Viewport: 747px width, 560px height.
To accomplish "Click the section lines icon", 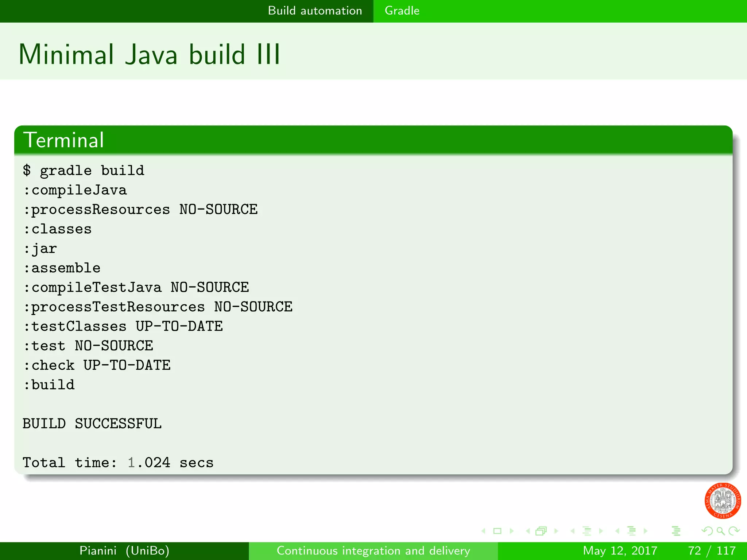I will [631, 531].
